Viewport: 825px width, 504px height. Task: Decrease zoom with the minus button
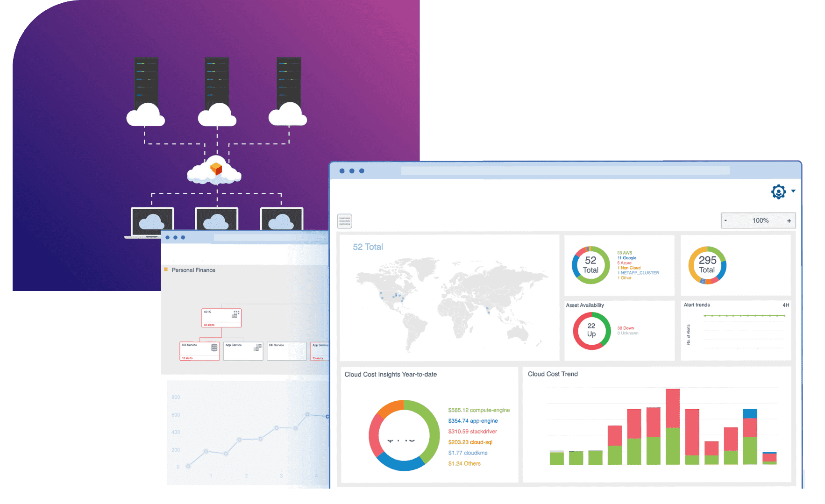point(725,220)
